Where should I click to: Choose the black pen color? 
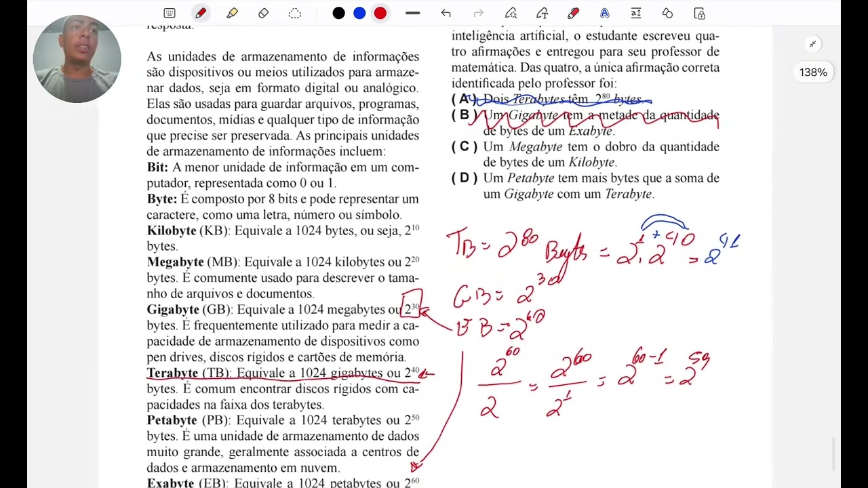point(338,13)
